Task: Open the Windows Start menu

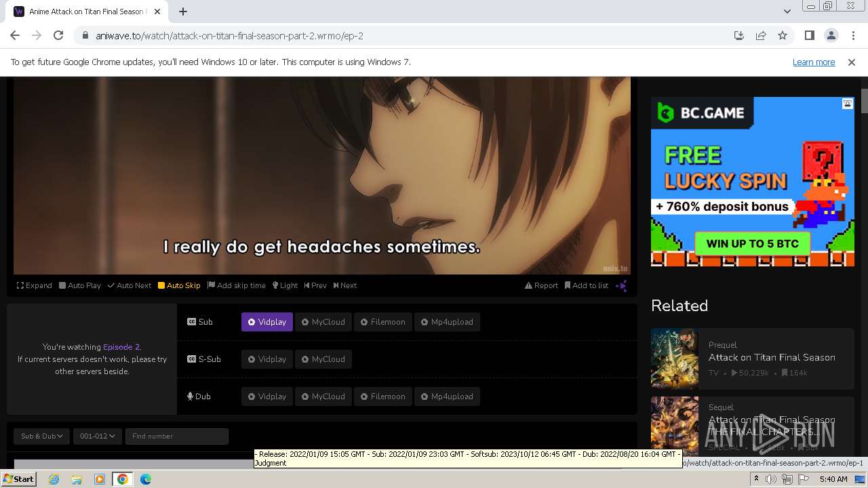Action: click(x=19, y=479)
